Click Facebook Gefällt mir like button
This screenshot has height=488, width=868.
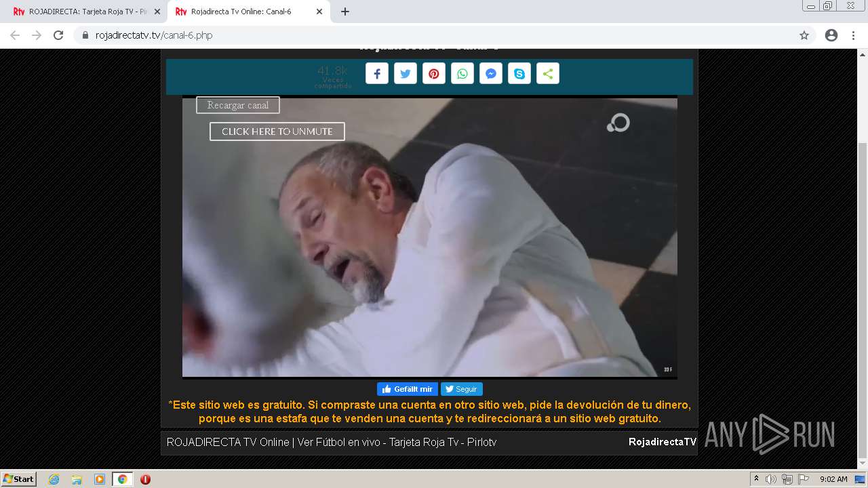[x=408, y=389]
